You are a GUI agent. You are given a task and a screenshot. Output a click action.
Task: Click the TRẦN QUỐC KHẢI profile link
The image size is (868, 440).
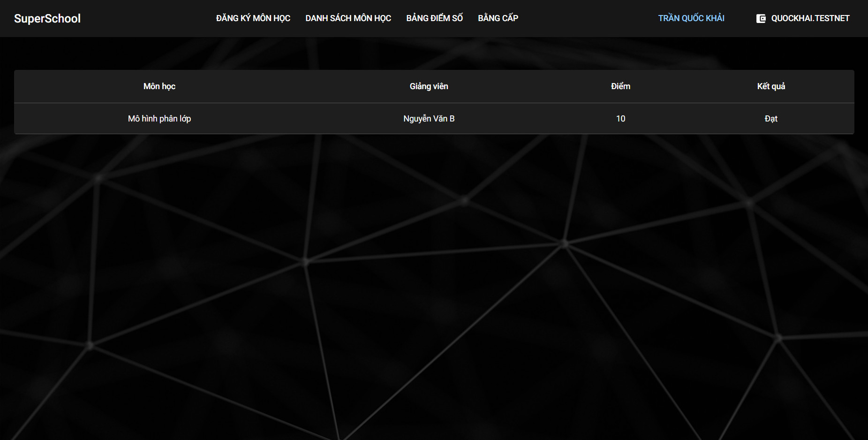click(691, 18)
